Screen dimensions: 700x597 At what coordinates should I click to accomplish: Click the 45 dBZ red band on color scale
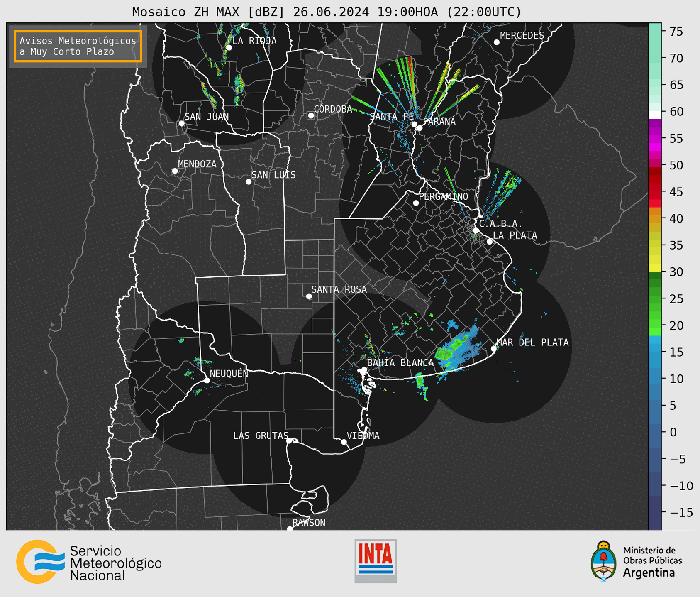pyautogui.click(x=655, y=192)
